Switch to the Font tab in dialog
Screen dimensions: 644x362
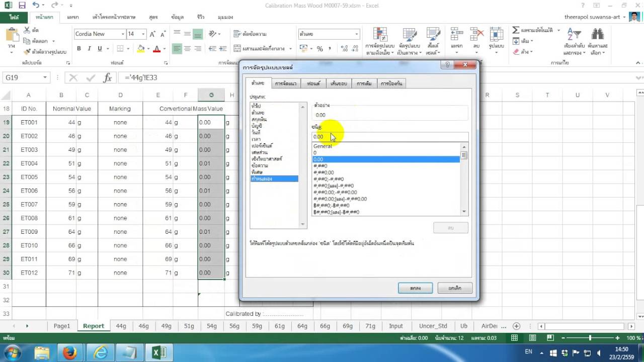coord(313,83)
